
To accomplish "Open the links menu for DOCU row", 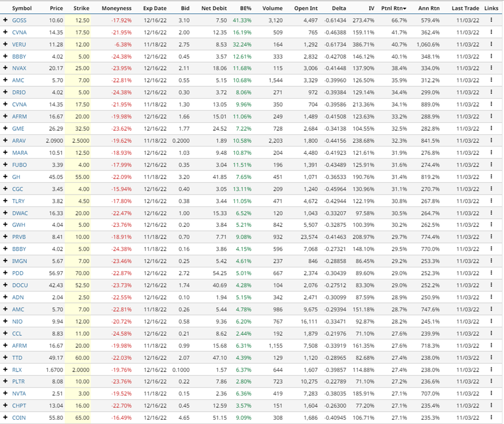I will tap(491, 285).
